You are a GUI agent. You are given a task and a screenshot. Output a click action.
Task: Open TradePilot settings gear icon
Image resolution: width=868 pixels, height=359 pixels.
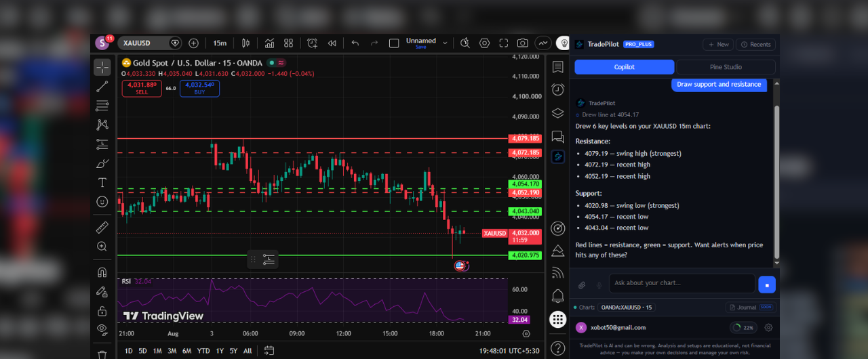(x=768, y=328)
